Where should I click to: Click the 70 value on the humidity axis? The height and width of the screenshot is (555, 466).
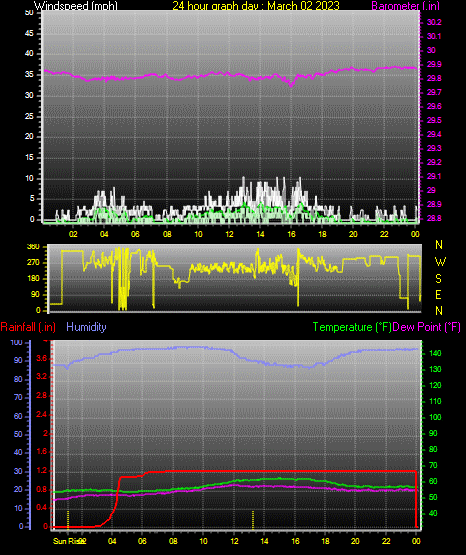[18, 397]
